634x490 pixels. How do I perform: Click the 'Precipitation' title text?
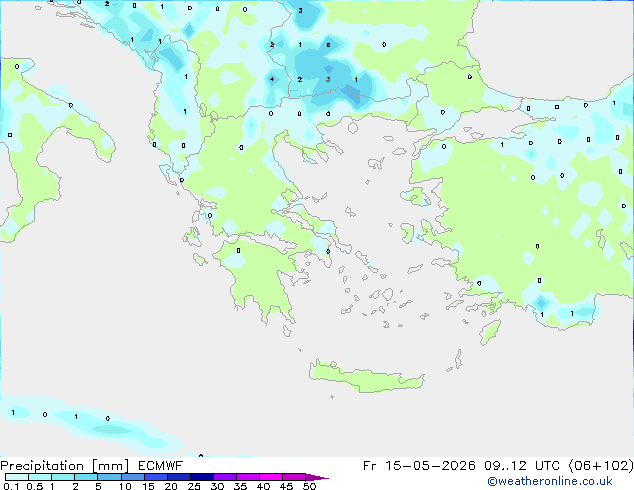42,466
